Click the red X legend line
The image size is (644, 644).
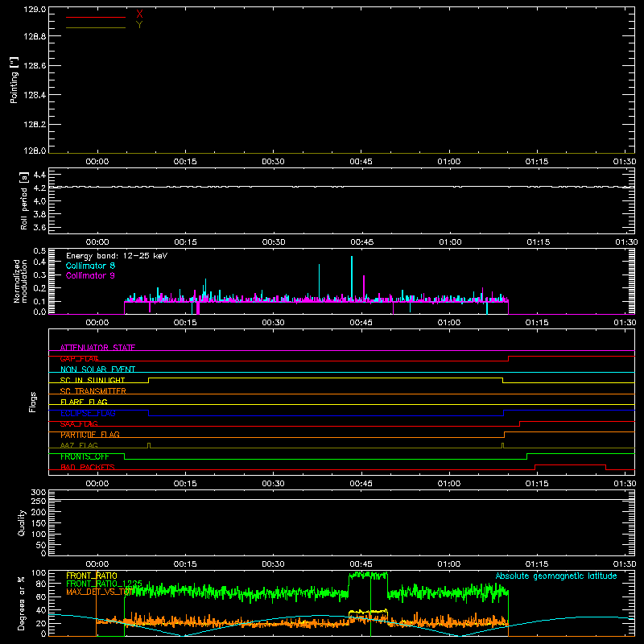point(96,17)
